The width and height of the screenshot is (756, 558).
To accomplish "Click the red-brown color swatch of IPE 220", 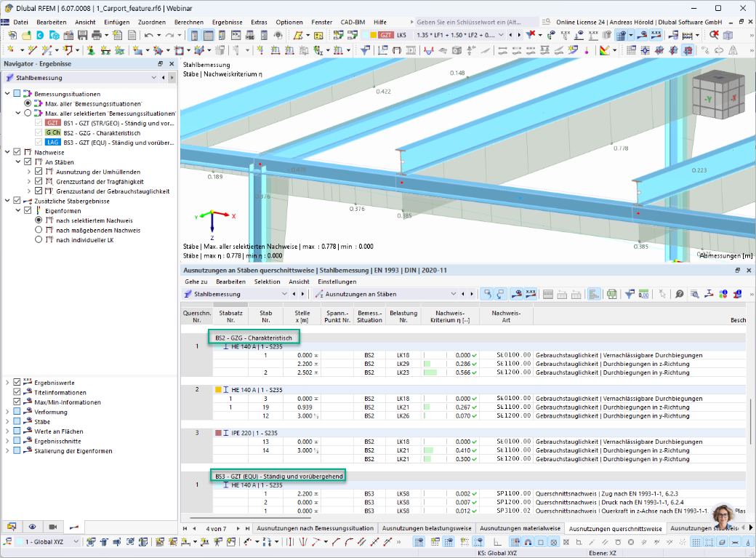I will click(218, 433).
